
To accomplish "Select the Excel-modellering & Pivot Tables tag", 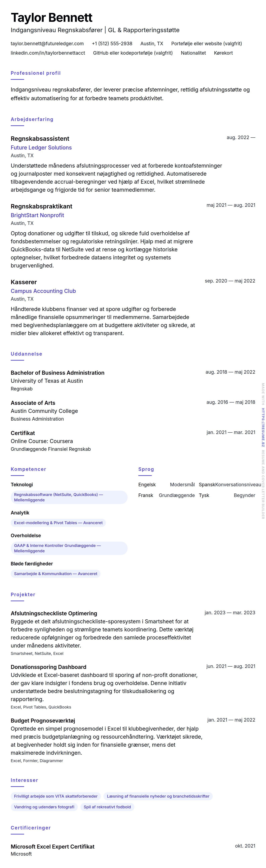I will tap(58, 523).
